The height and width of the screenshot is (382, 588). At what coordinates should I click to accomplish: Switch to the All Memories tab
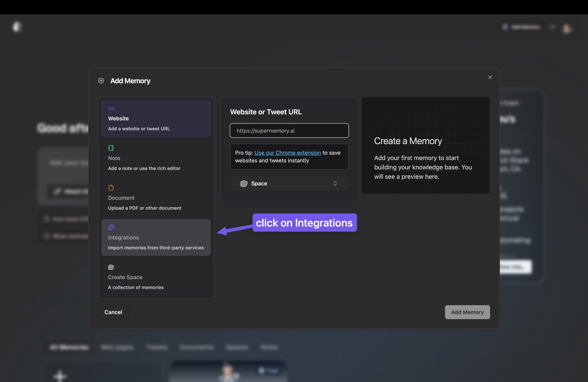click(x=68, y=347)
